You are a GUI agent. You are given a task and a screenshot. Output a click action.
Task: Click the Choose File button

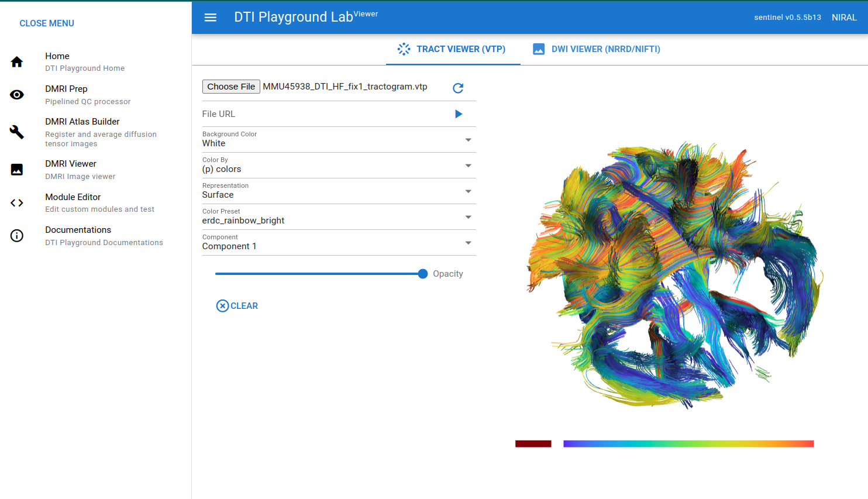(x=231, y=87)
